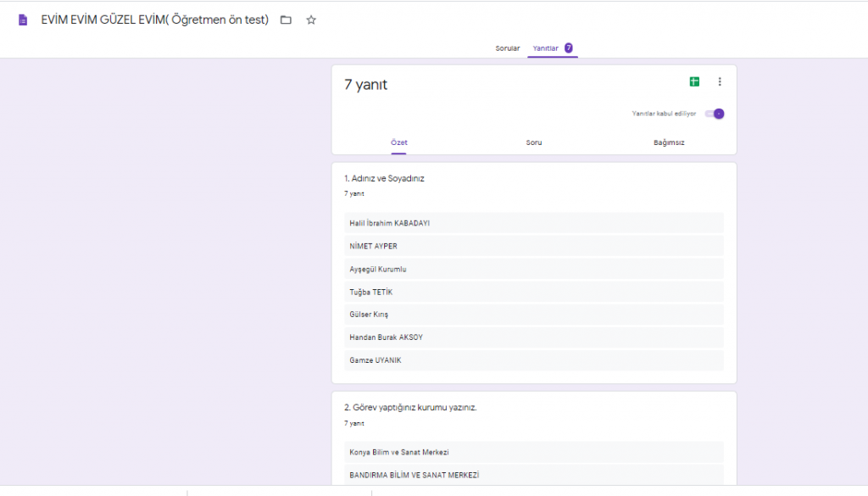868x496 pixels.
Task: Click the NİMET AYPER response row
Action: coord(373,246)
